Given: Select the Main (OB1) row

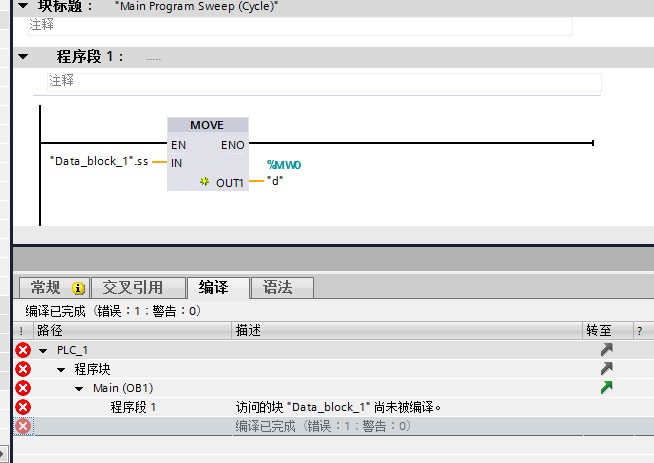Looking at the screenshot, I should (x=334, y=388).
